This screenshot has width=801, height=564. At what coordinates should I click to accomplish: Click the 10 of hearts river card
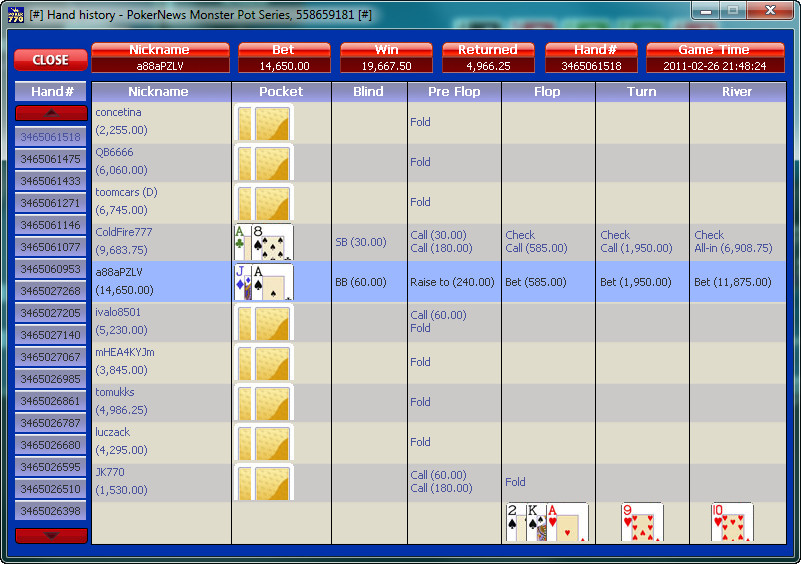(x=732, y=522)
